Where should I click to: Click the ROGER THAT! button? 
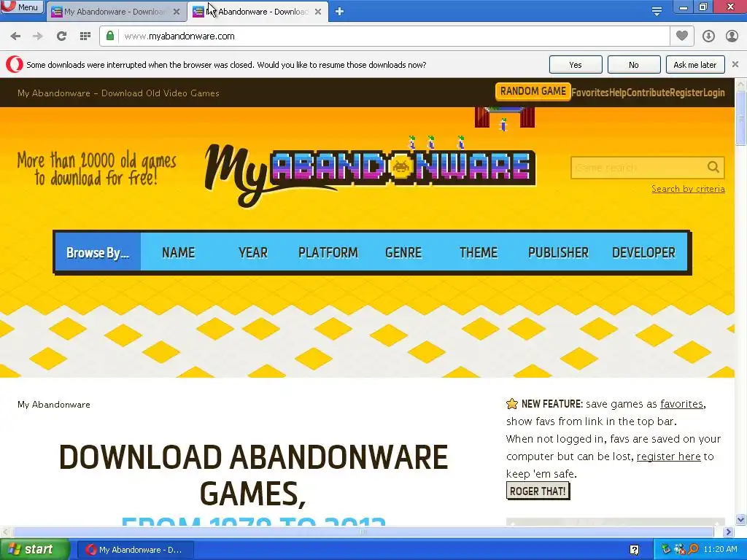538,491
